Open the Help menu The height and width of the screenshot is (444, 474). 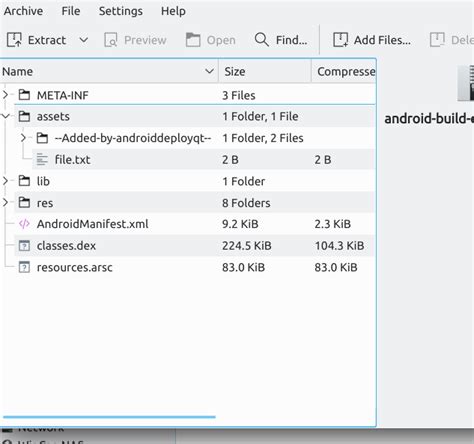click(173, 11)
